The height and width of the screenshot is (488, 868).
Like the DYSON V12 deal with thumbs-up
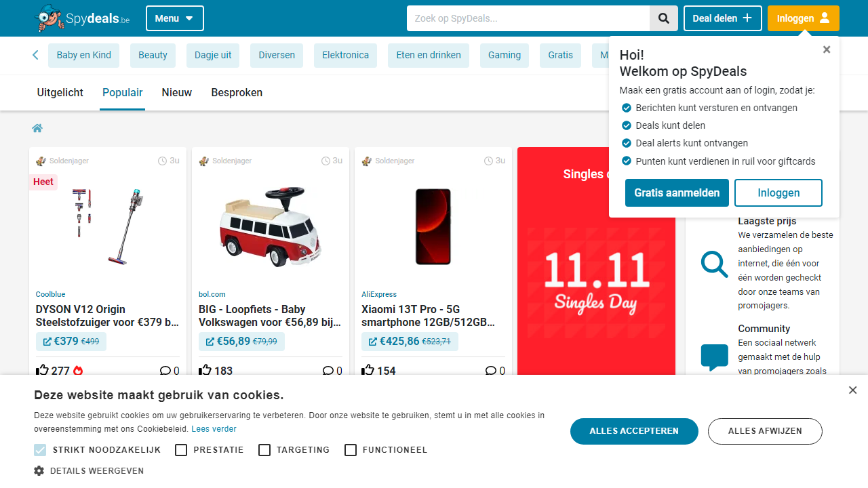coord(41,369)
